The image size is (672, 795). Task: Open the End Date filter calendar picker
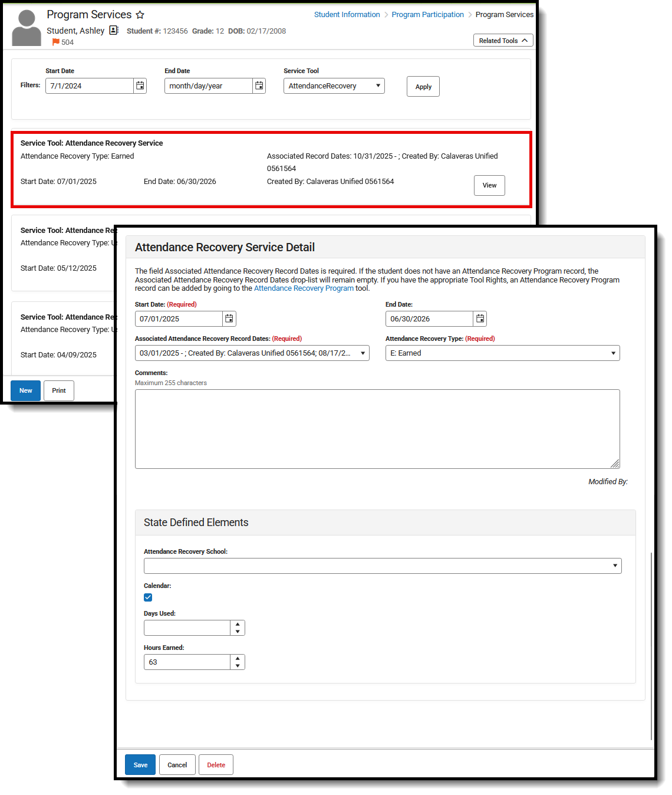click(x=259, y=86)
